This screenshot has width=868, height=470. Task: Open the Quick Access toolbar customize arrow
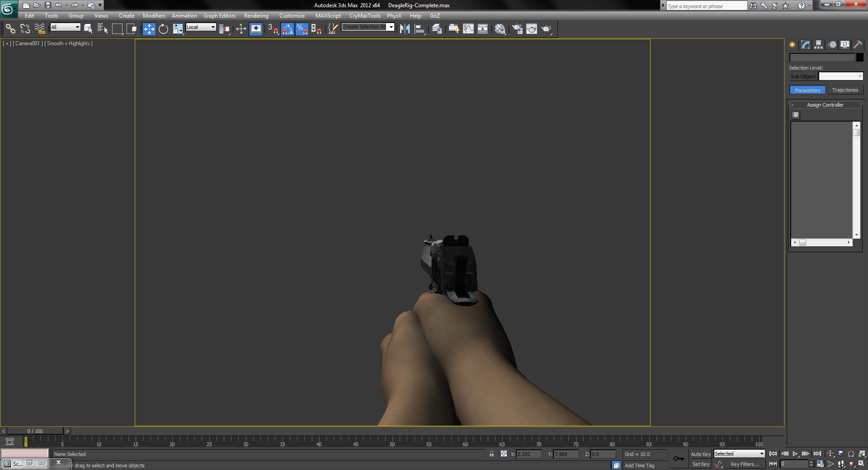100,5
